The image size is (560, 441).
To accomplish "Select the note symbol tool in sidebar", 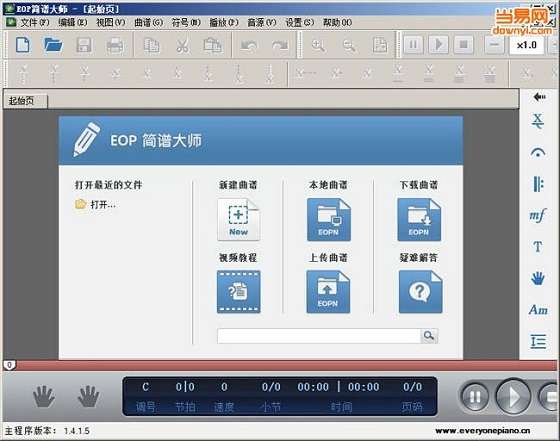I will (538, 121).
